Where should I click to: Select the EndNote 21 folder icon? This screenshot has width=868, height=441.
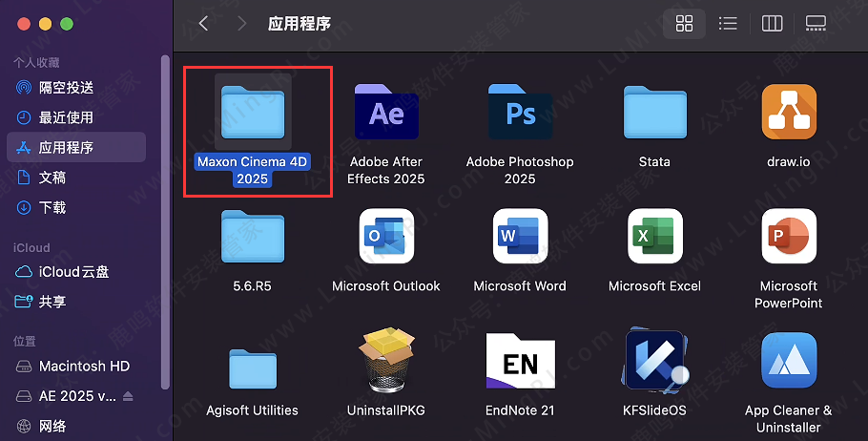(x=521, y=361)
